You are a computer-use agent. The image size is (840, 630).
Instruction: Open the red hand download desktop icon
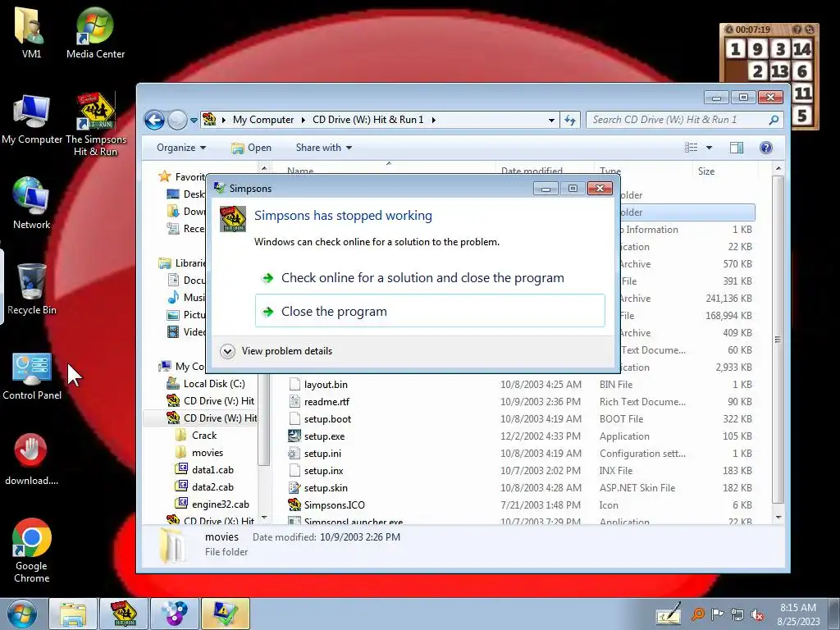click(x=31, y=459)
